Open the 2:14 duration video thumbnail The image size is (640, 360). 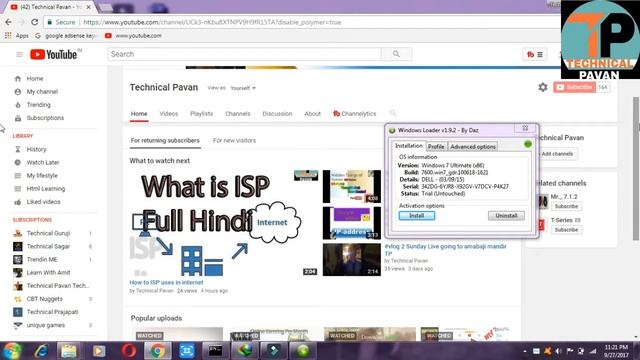351,260
